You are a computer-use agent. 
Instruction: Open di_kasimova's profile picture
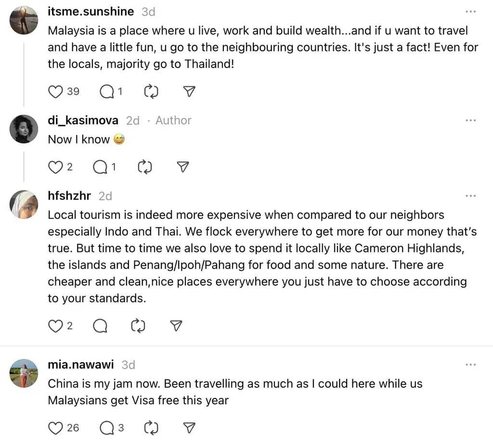24,129
